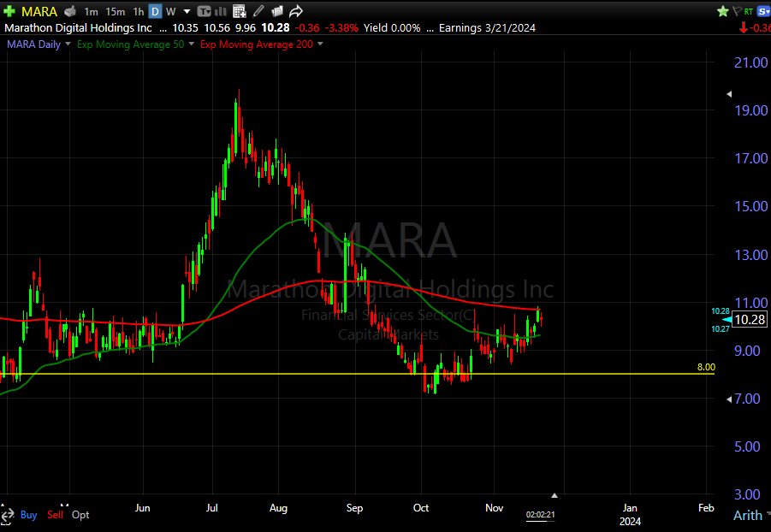The image size is (771, 532).
Task: Click the -3.38% percent change value
Action: coord(341,28)
